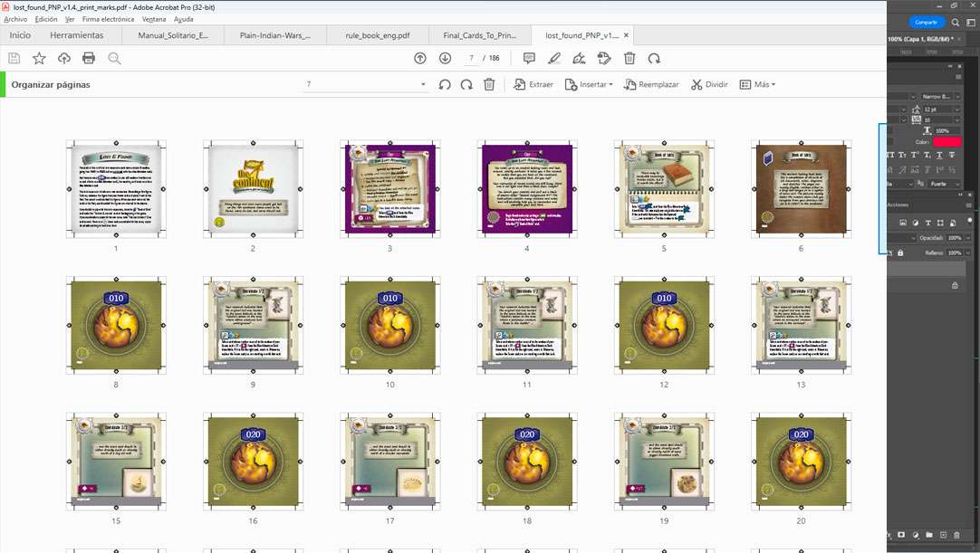Expand the Más dropdown menu
Screen dimensions: 980x553
[x=757, y=84]
